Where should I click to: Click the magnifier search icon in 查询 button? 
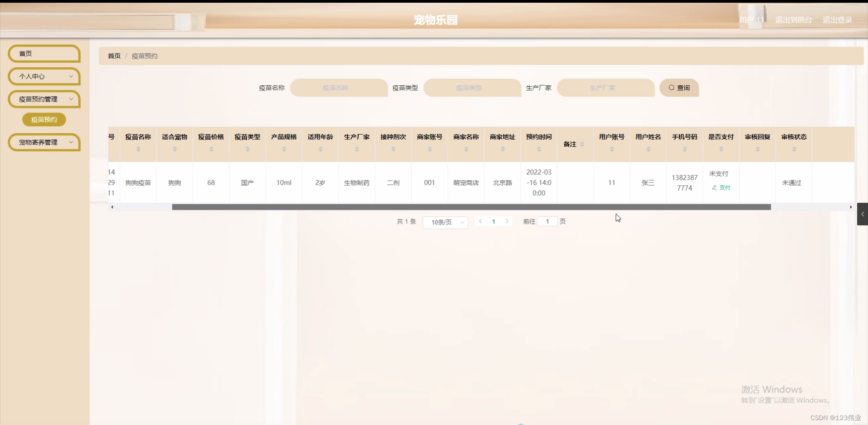tap(672, 88)
